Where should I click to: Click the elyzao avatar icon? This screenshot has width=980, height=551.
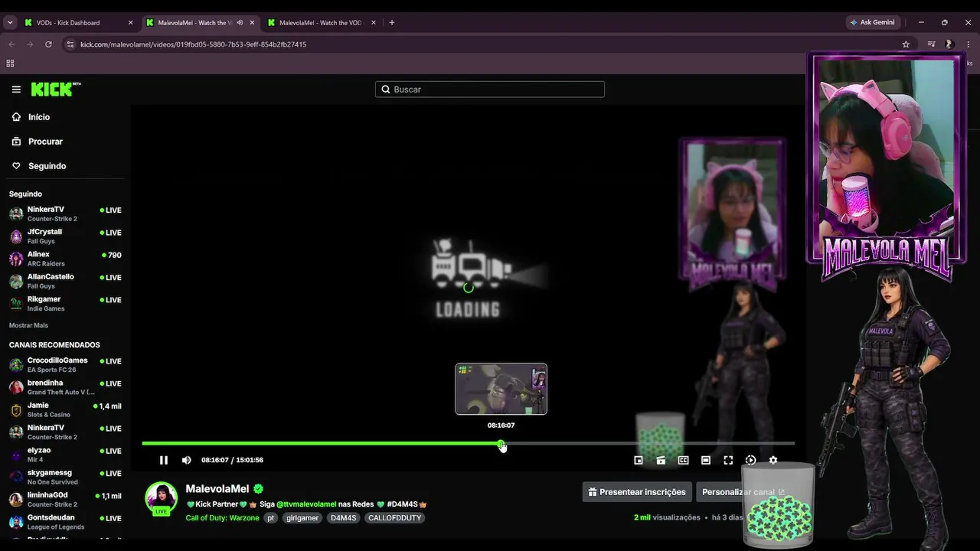tap(16, 455)
